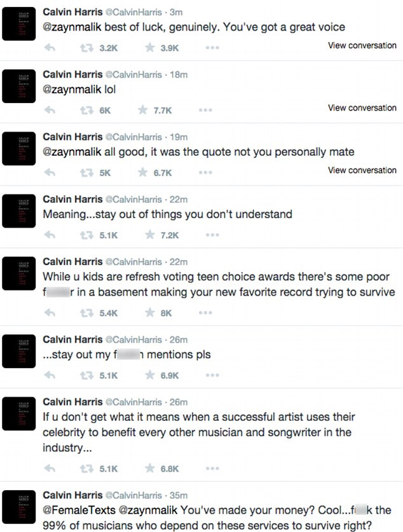Retweet the 'stay out my mentions pls' tweet
403x532 pixels.
tap(84, 376)
